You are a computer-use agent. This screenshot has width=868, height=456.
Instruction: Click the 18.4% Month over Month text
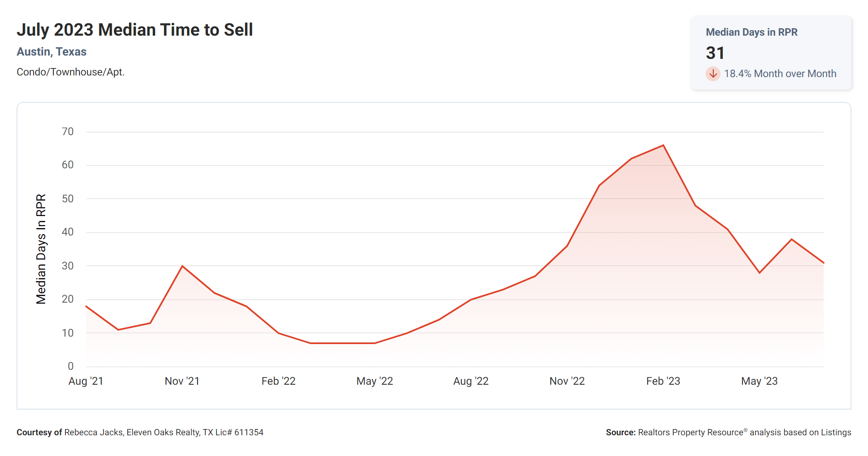(780, 74)
